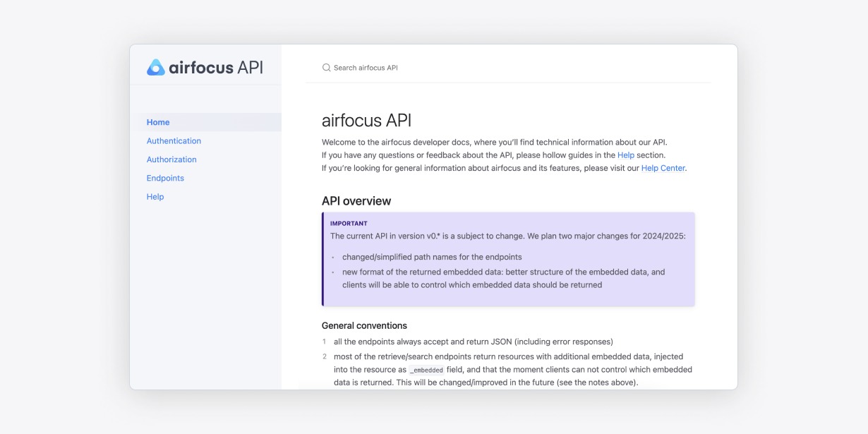868x434 pixels.
Task: Click 'The current API in version v0.*' sentence
Action: (x=507, y=236)
